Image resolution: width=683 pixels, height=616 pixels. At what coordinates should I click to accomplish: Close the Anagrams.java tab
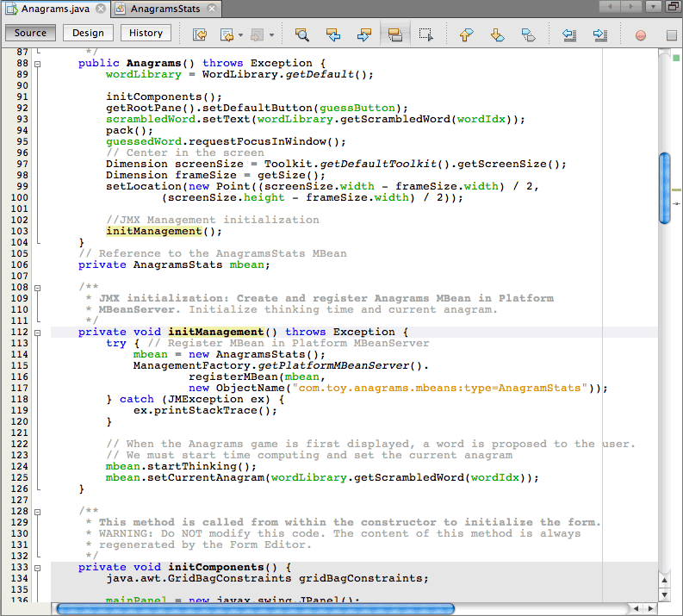point(101,9)
